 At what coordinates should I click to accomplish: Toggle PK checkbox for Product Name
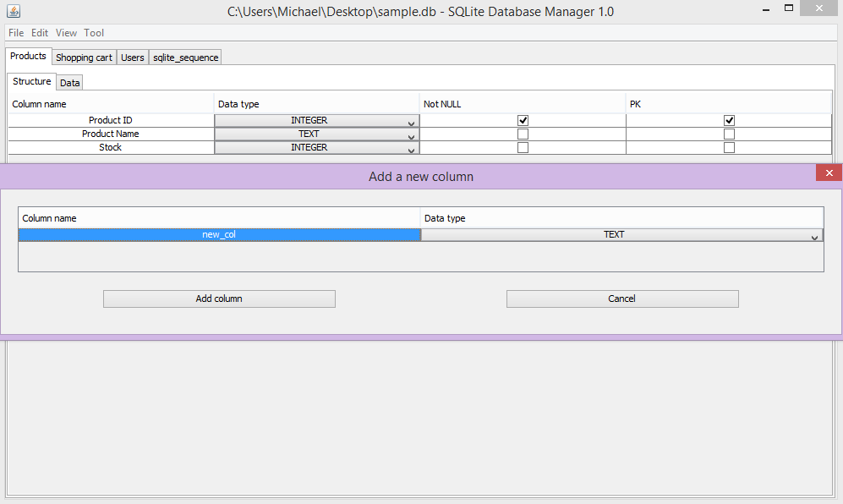pyautogui.click(x=729, y=134)
